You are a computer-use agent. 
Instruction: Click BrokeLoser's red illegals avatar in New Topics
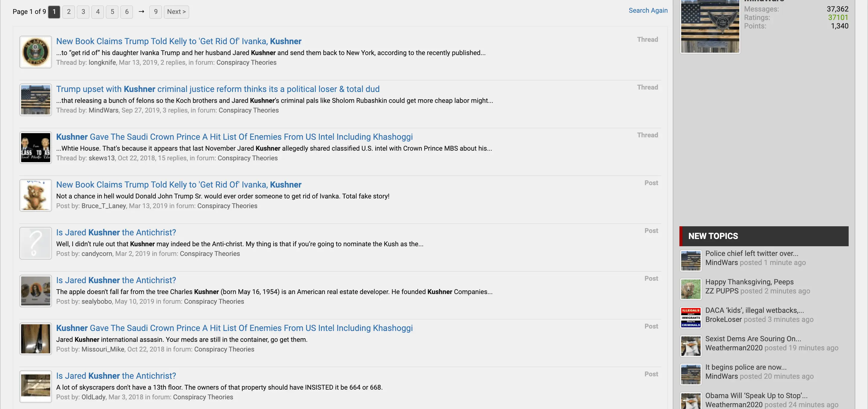[x=690, y=317]
